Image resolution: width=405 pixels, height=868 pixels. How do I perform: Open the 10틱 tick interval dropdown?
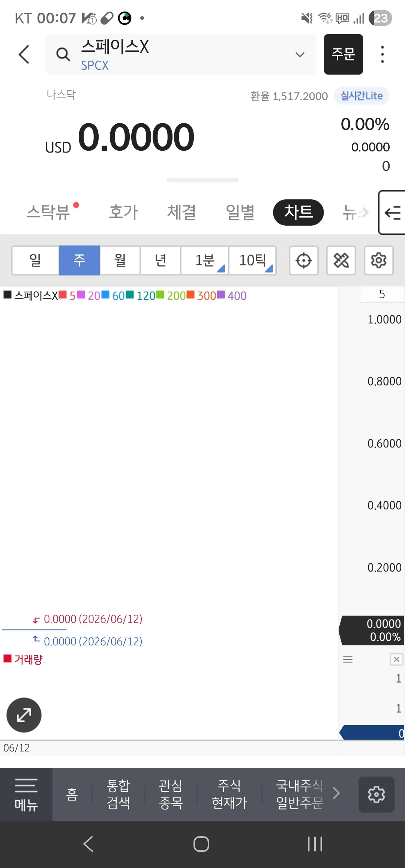click(252, 260)
